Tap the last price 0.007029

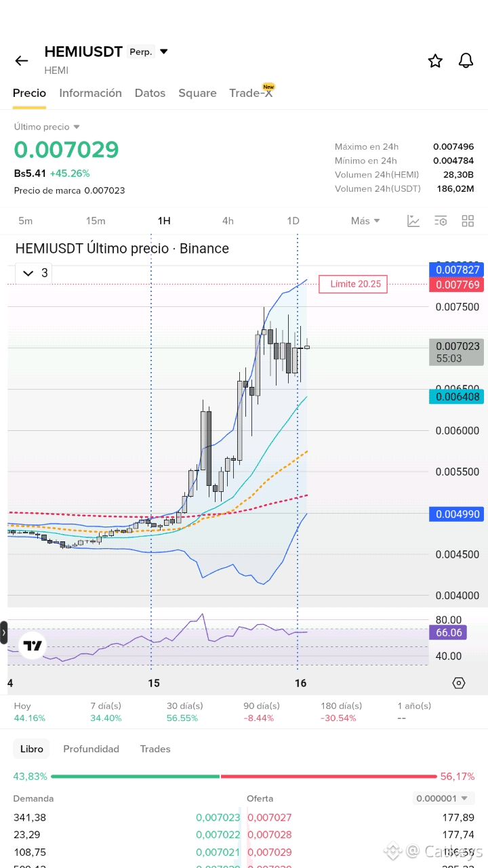(66, 150)
